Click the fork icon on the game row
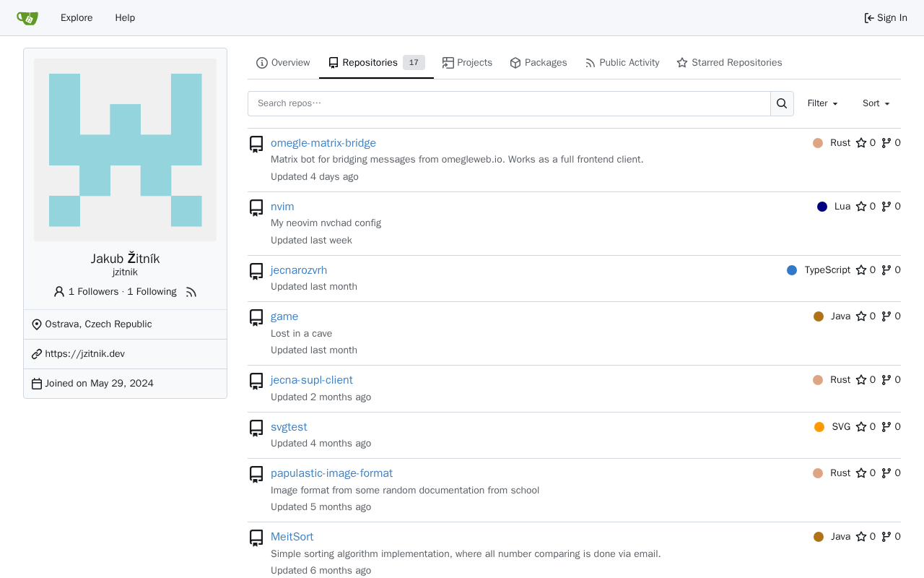Viewport: 924px width, 578px height. (x=886, y=316)
